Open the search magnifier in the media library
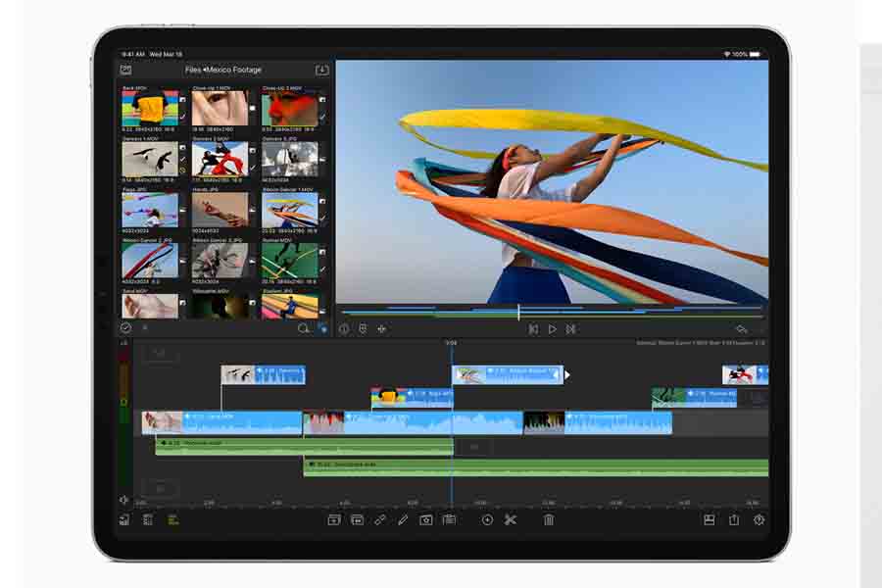This screenshot has height=588, width=882. (302, 326)
